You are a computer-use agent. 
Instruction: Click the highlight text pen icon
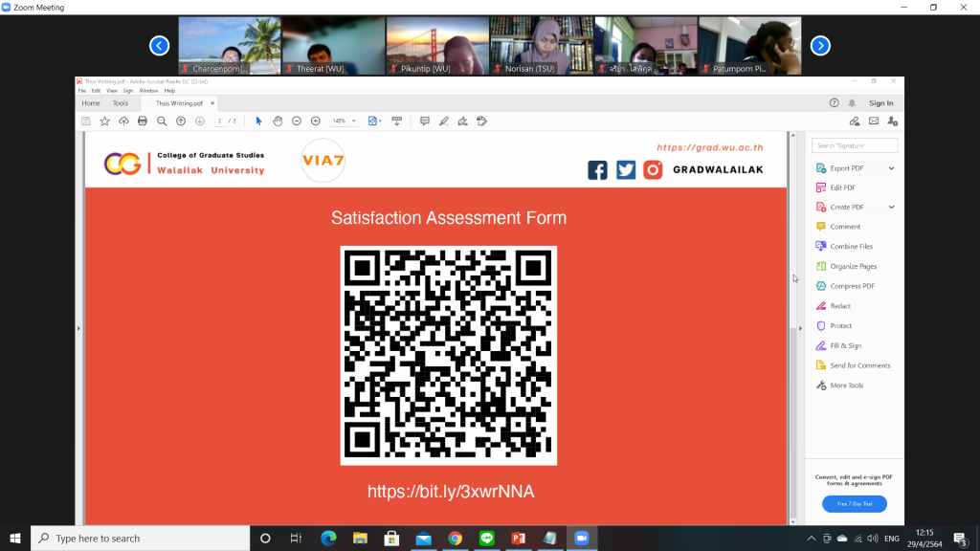click(x=443, y=121)
